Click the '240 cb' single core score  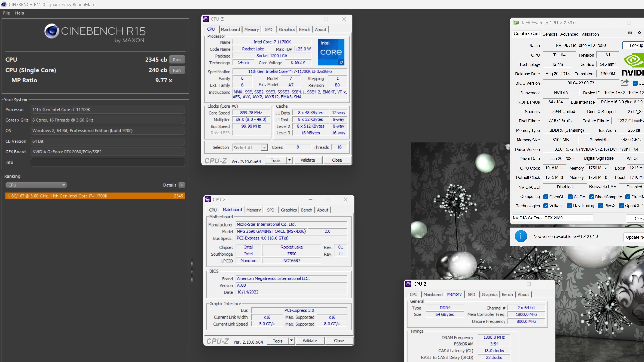(158, 70)
